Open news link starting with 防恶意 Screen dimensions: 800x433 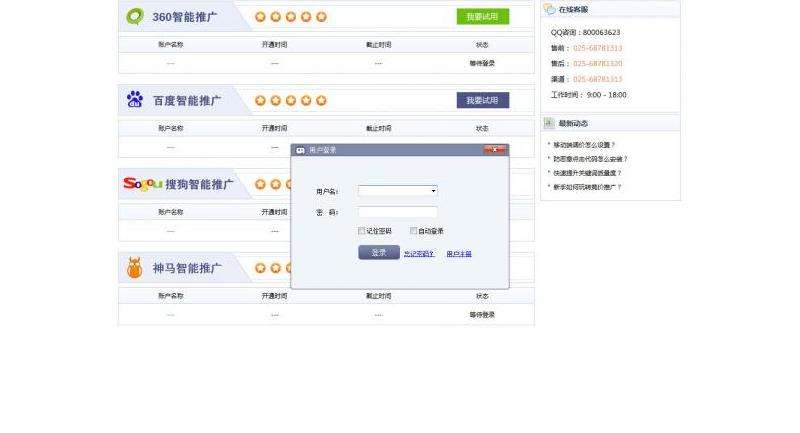590,159
